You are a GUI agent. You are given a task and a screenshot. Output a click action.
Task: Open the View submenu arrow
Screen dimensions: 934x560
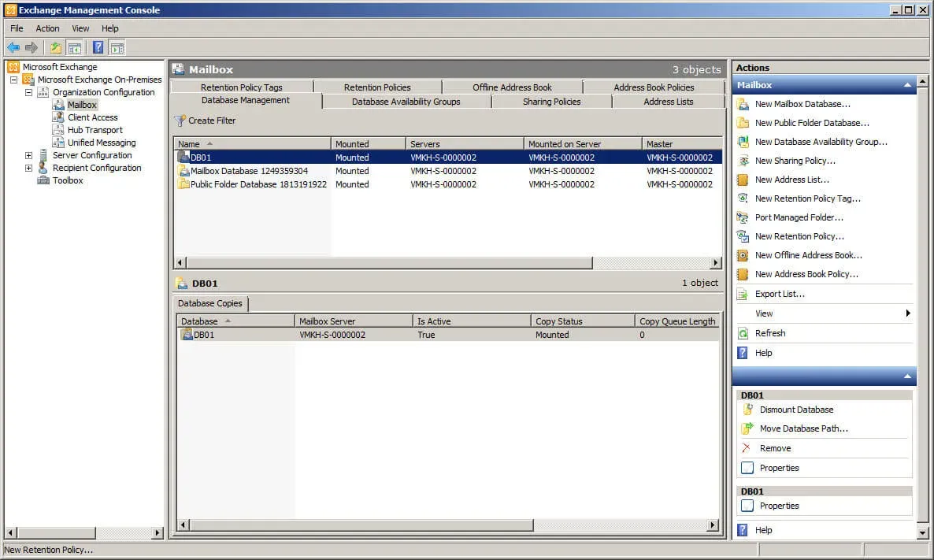pos(908,313)
